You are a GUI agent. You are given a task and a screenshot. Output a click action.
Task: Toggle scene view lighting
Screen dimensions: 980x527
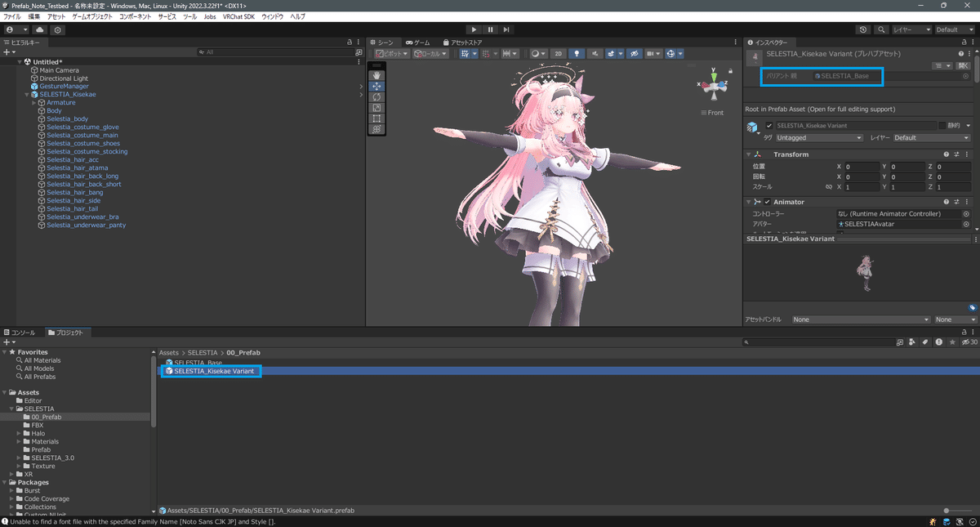[577, 53]
